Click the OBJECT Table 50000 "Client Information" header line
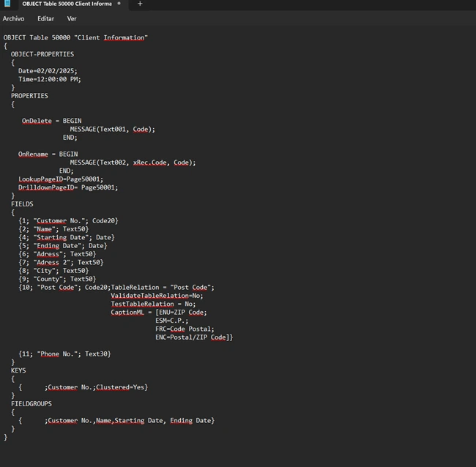 point(75,37)
